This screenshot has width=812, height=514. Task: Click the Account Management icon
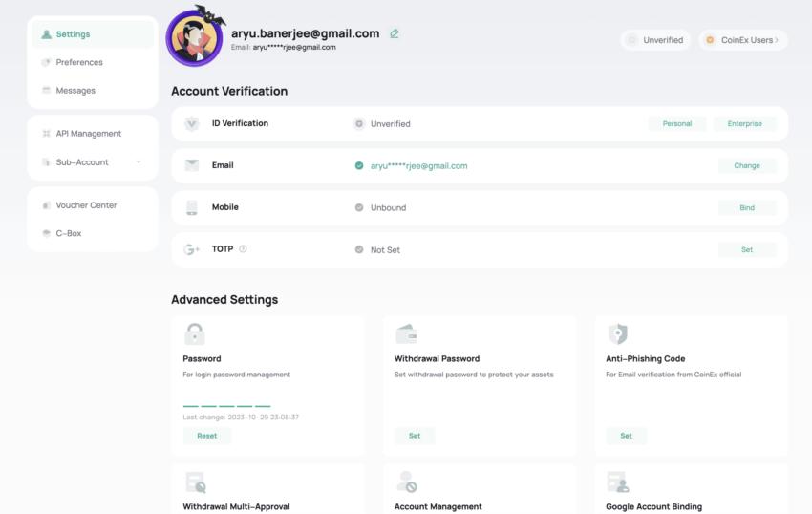[407, 482]
